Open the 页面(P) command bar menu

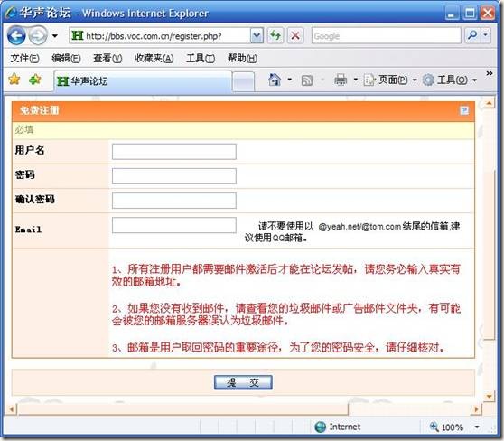(389, 80)
